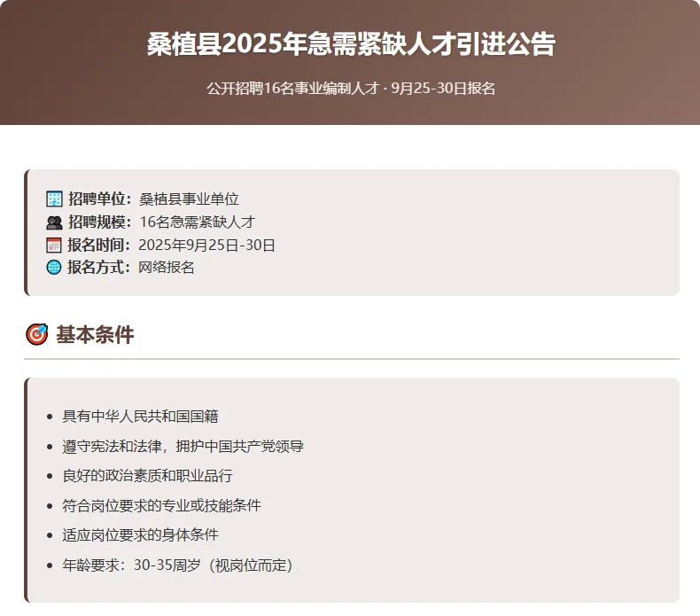Click the date 2025年9月25日-30日
This screenshot has width=700, height=616.
(x=206, y=246)
